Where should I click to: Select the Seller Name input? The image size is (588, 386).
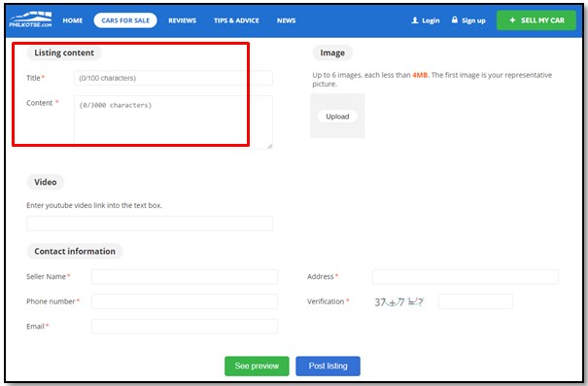185,276
